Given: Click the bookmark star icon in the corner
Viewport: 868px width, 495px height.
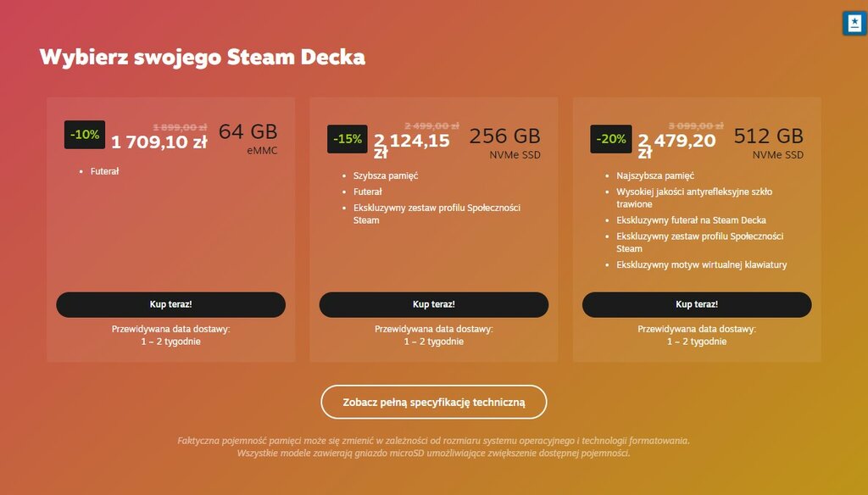Looking at the screenshot, I should click(854, 23).
